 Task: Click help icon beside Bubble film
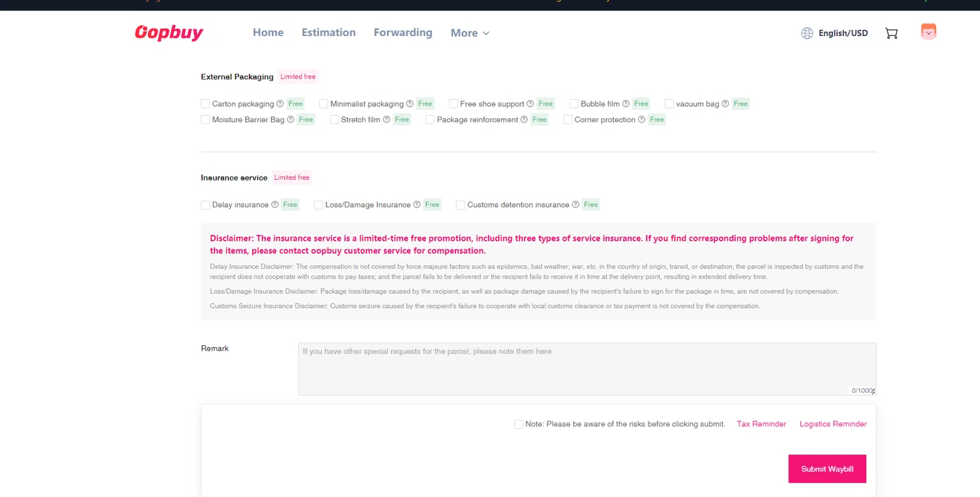[626, 103]
